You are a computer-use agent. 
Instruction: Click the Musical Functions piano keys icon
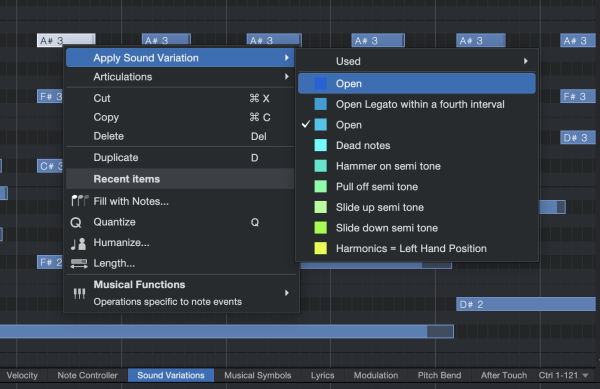point(79,293)
